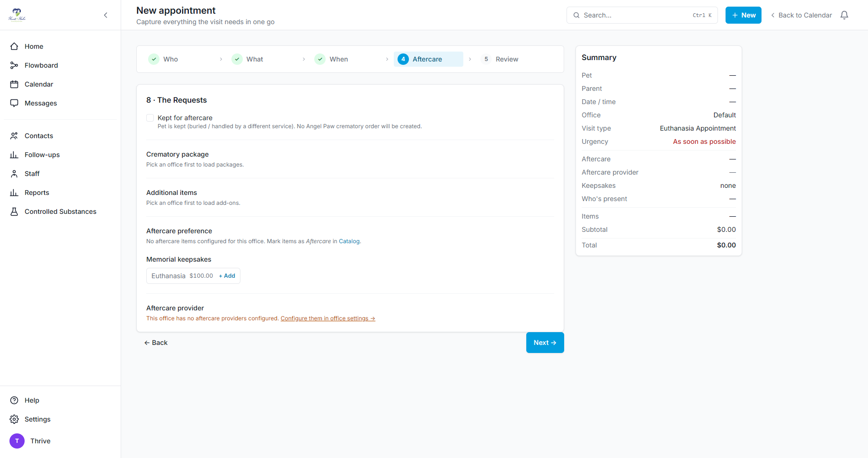The height and width of the screenshot is (458, 868).
Task: Add the Euthanasia $100.00 keepsake
Action: [227, 276]
